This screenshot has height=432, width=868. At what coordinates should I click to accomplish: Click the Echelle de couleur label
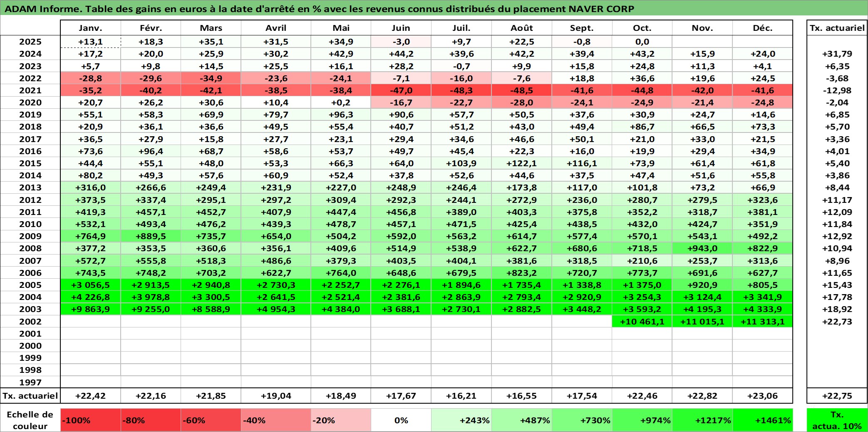(30, 420)
